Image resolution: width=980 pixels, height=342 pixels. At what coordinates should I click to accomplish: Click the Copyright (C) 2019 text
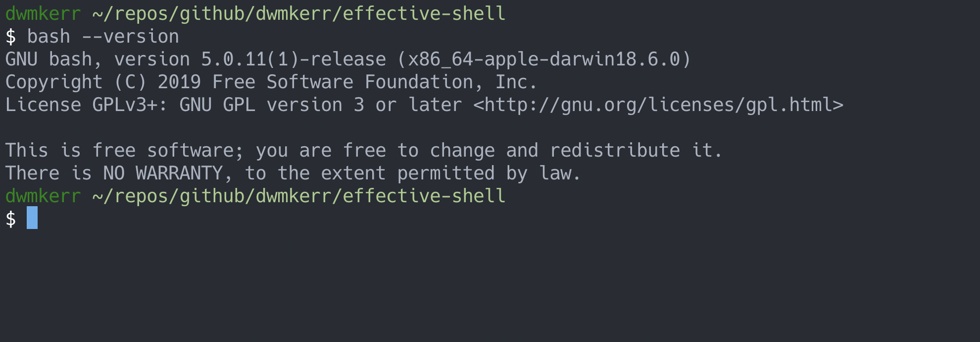[x=103, y=82]
